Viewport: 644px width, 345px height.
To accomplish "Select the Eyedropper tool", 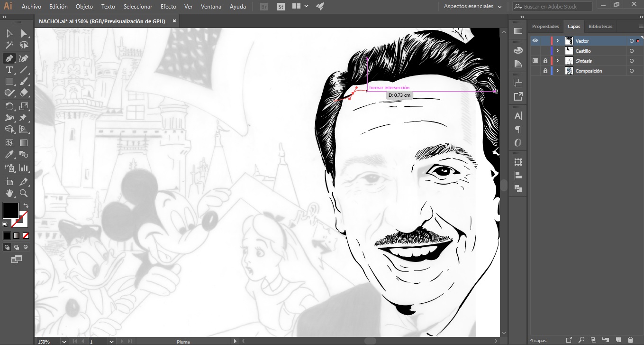I will tap(9, 155).
